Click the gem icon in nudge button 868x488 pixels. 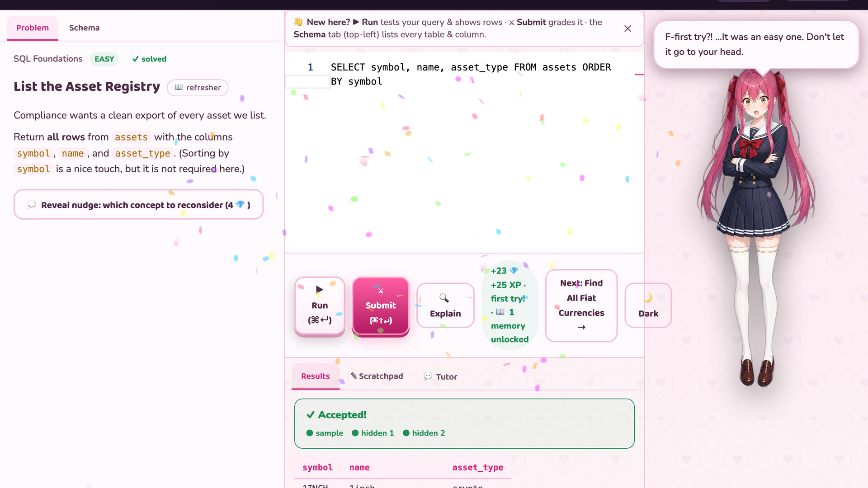(x=241, y=205)
